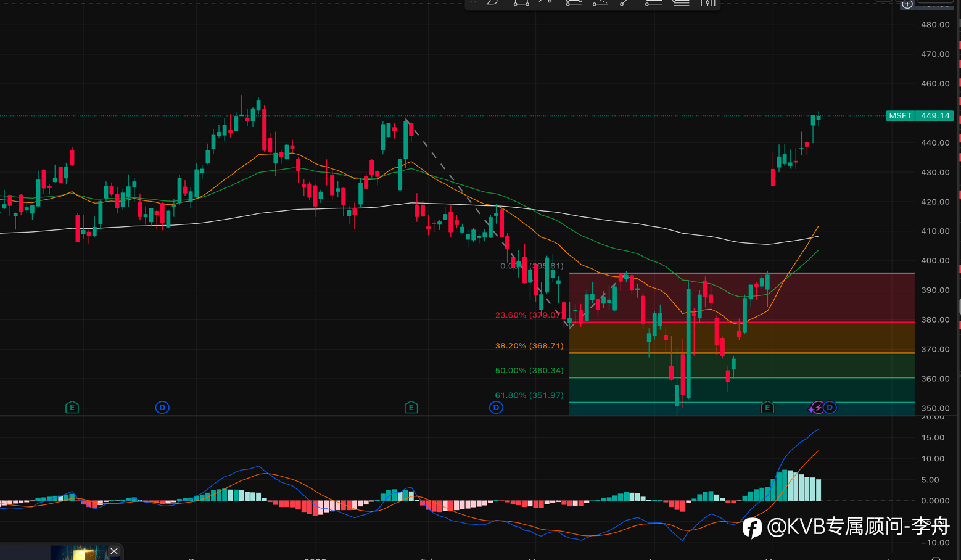
Task: Close the thumbnail popup with the X
Action: click(x=114, y=551)
